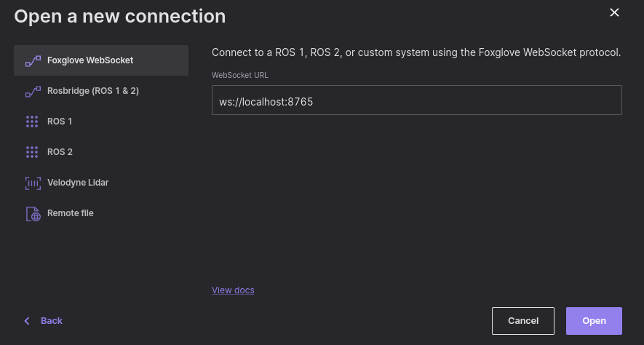
Task: Pick Velodyne Lidar as data source
Action: pyautogui.click(x=78, y=183)
